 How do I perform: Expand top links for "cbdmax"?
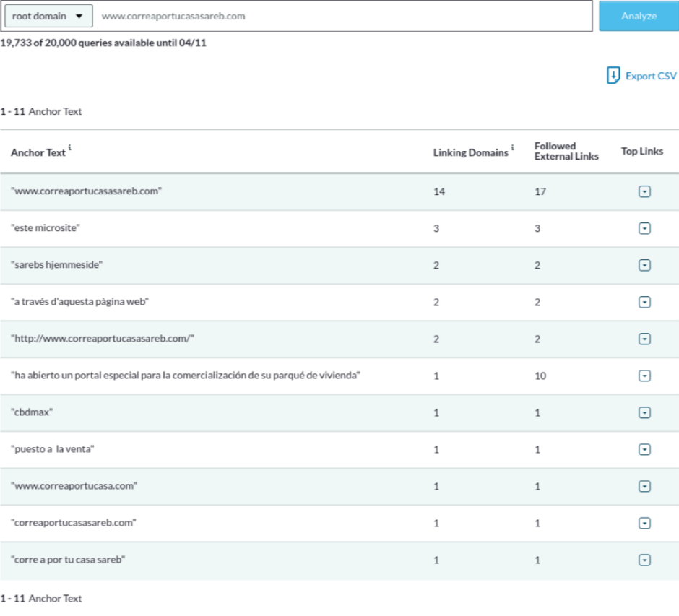[x=645, y=412]
